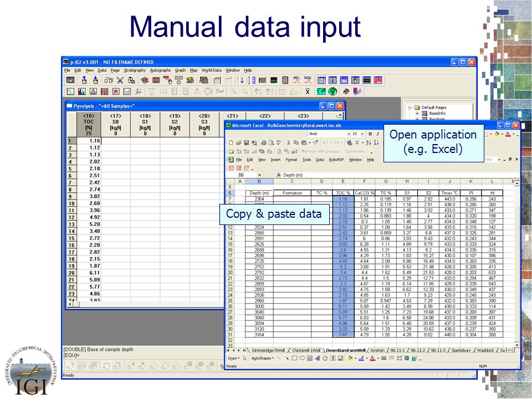The width and height of the screenshot is (532, 399).
Task: Click Excel's New workbook icon
Action: pos(231,143)
